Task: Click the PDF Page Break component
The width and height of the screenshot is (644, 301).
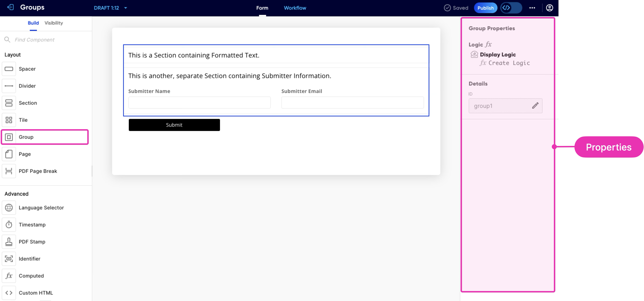Action: pyautogui.click(x=37, y=171)
